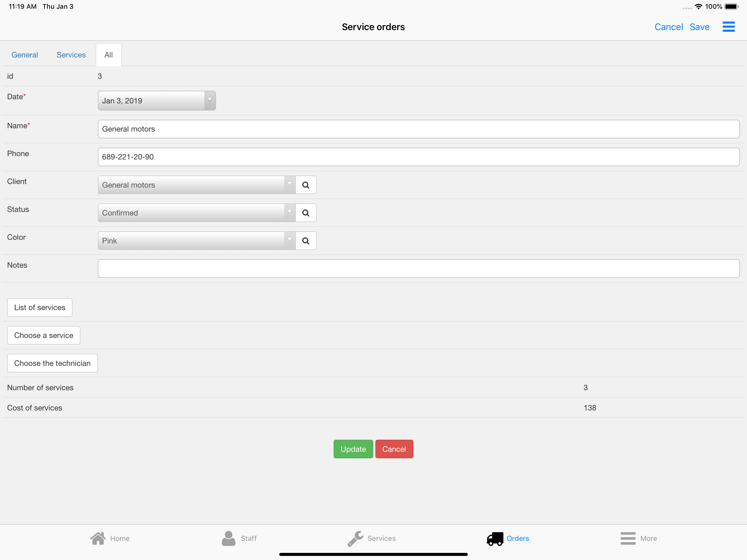Select the All tab

tap(108, 54)
